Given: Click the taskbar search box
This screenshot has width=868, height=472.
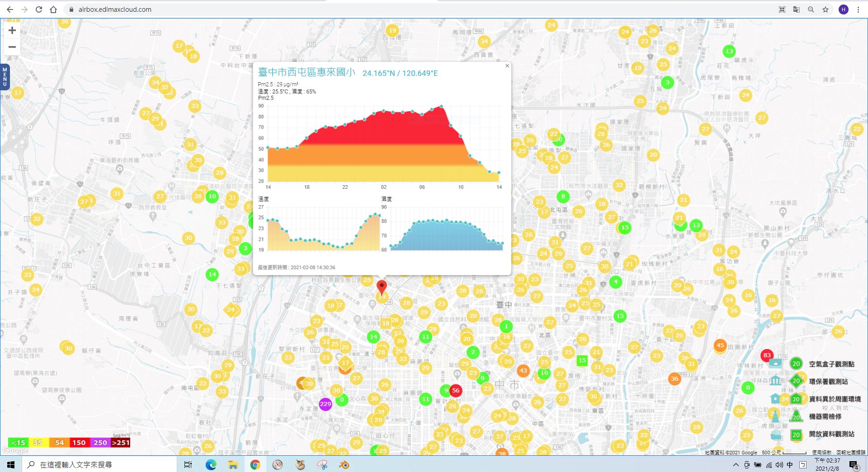Looking at the screenshot, I should (x=99, y=464).
